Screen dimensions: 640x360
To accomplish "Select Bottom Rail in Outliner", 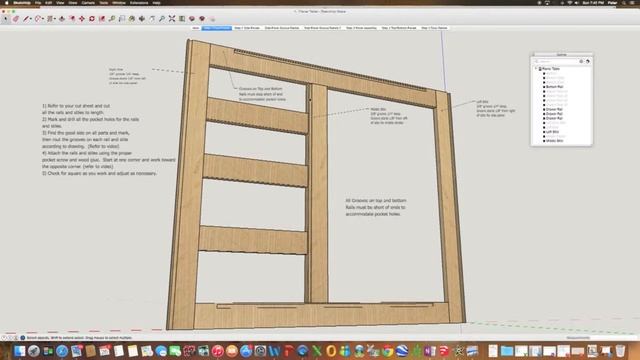I will point(554,87).
